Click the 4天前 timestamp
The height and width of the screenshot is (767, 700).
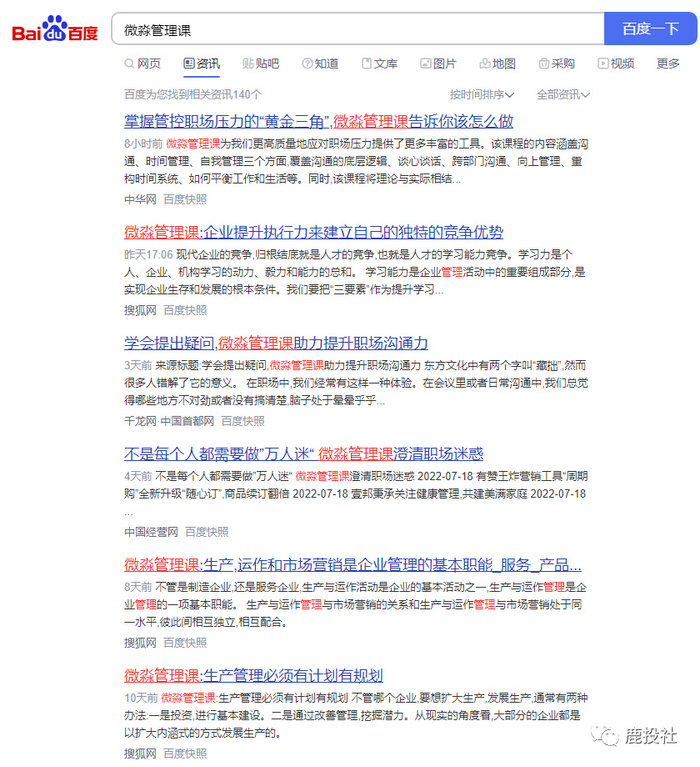(138, 476)
